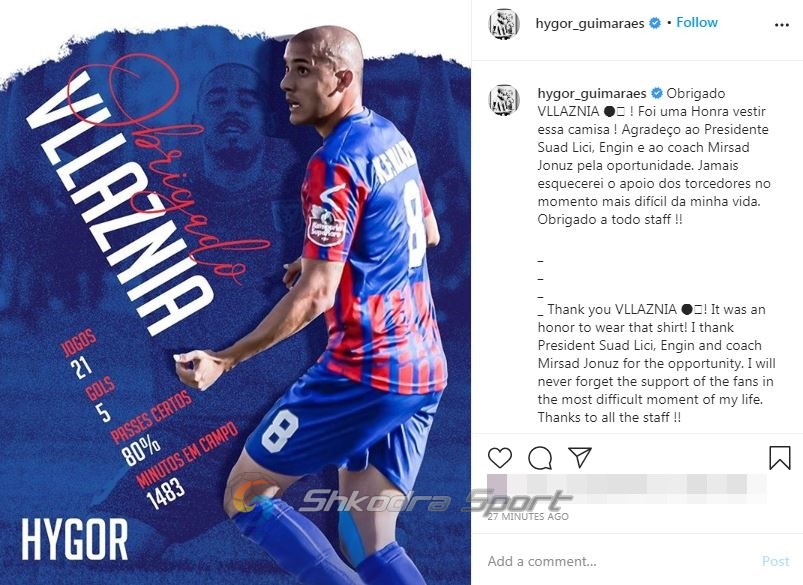
Task: Like the post with the heart icon
Action: (500, 457)
